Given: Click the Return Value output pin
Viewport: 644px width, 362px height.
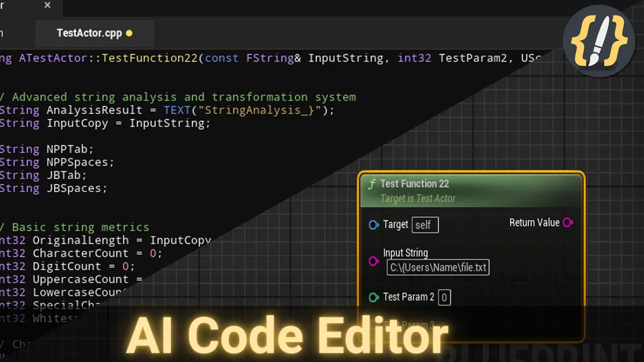Looking at the screenshot, I should [x=568, y=223].
